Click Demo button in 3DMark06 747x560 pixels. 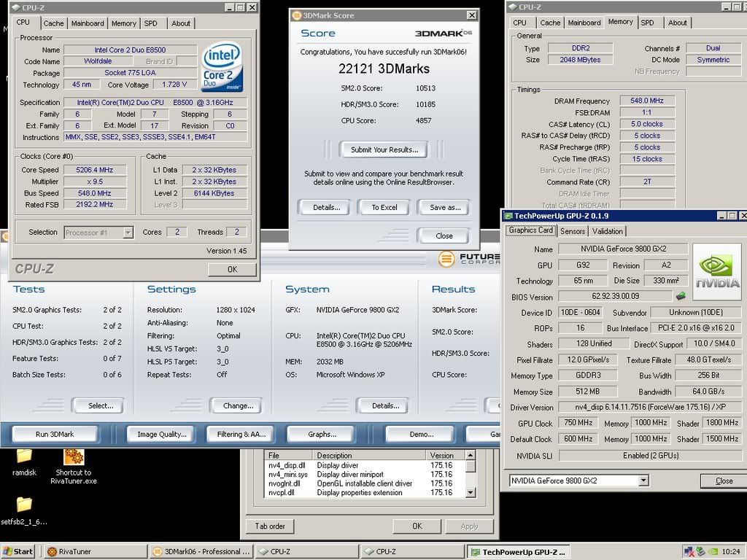click(x=421, y=435)
